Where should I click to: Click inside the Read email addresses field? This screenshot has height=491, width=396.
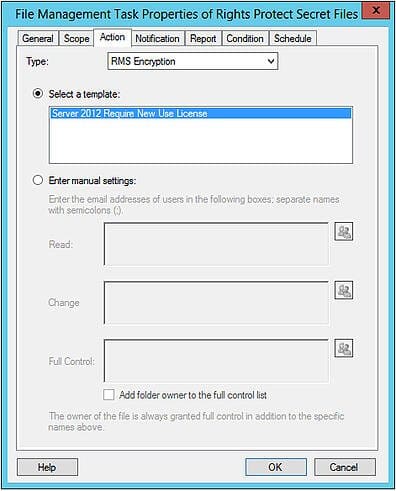(x=216, y=244)
